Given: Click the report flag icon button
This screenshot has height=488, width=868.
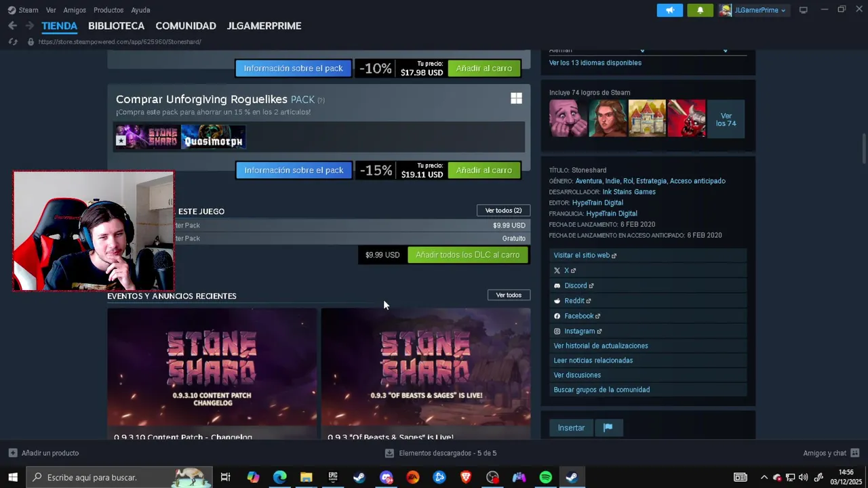Looking at the screenshot, I should click(608, 428).
